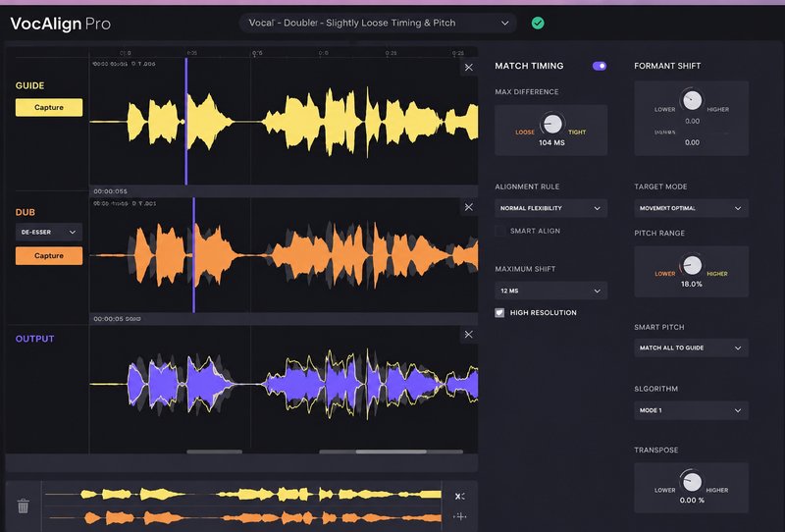Expand the Alignment Rule Normal Flexibility dropdown

click(550, 208)
